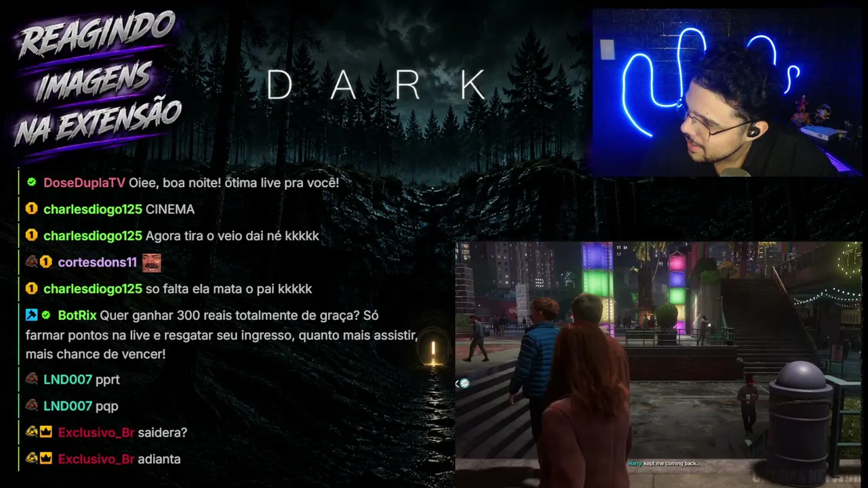Open the cortesdons11 username in chat
868x488 pixels.
point(98,262)
